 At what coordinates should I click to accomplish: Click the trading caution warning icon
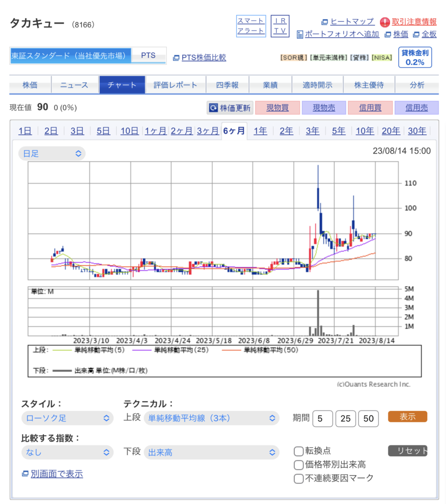point(385,22)
